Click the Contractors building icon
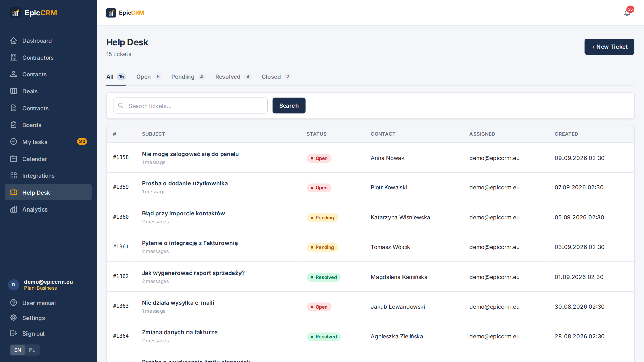This screenshot has height=362, width=644. click(14, 57)
